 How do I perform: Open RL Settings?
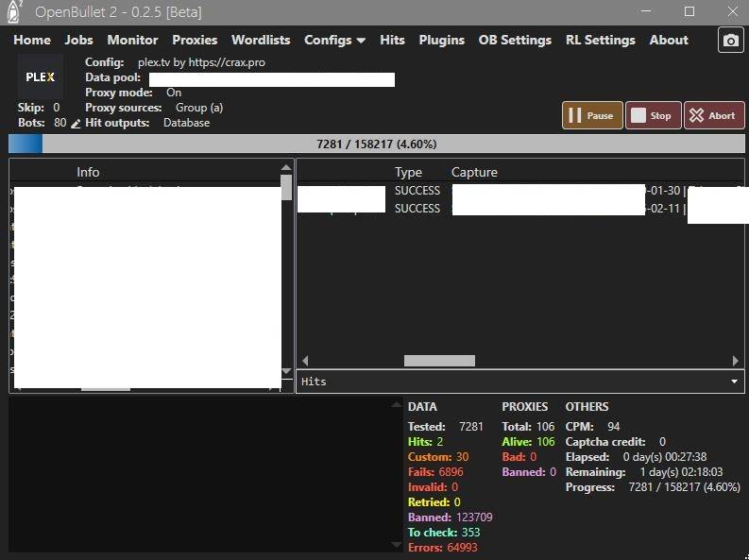[601, 40]
